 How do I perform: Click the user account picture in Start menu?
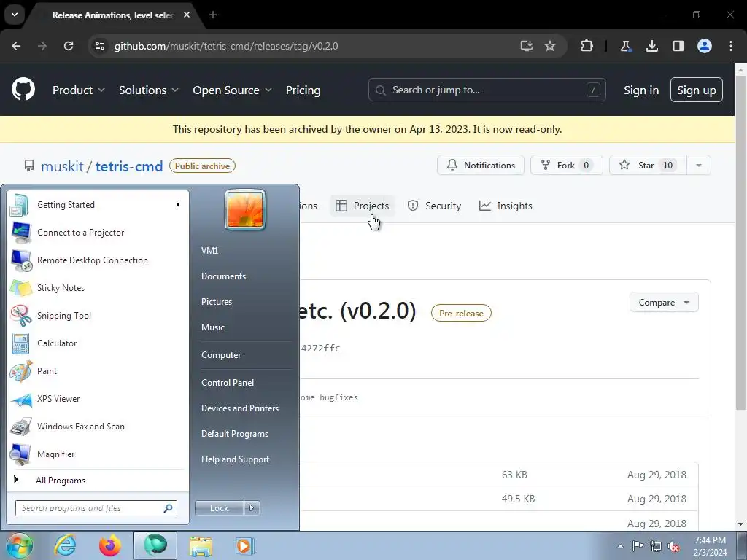245,209
